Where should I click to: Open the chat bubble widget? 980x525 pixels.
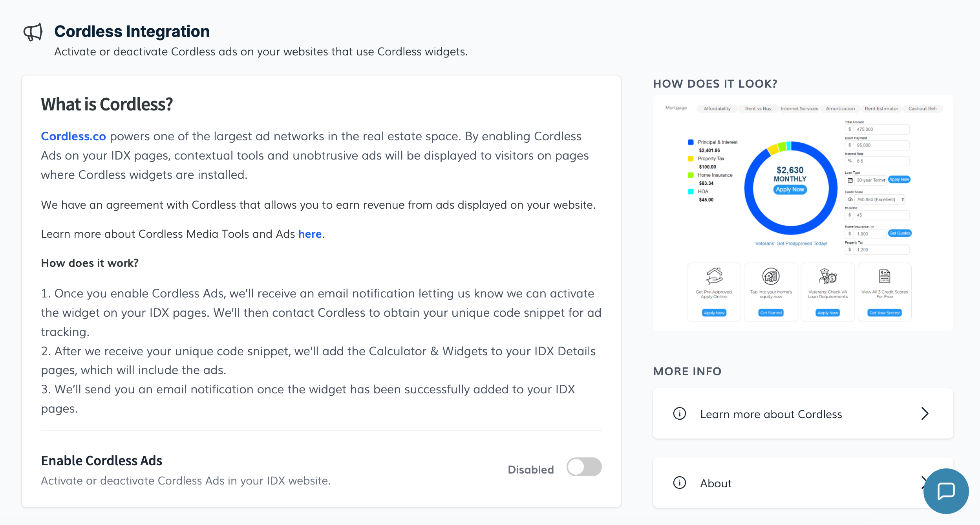point(945,491)
